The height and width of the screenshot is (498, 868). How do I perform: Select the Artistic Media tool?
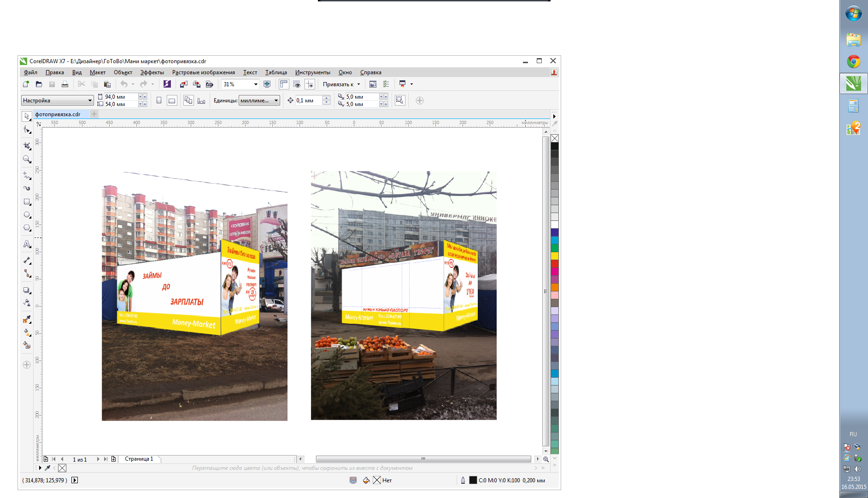click(27, 188)
